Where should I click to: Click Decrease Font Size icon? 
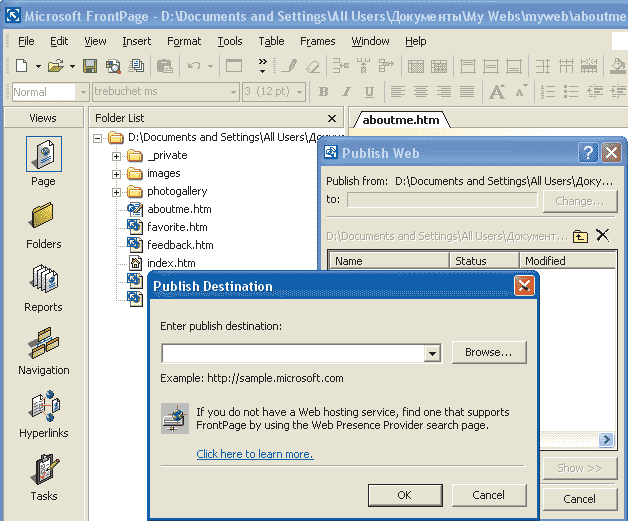(x=521, y=92)
